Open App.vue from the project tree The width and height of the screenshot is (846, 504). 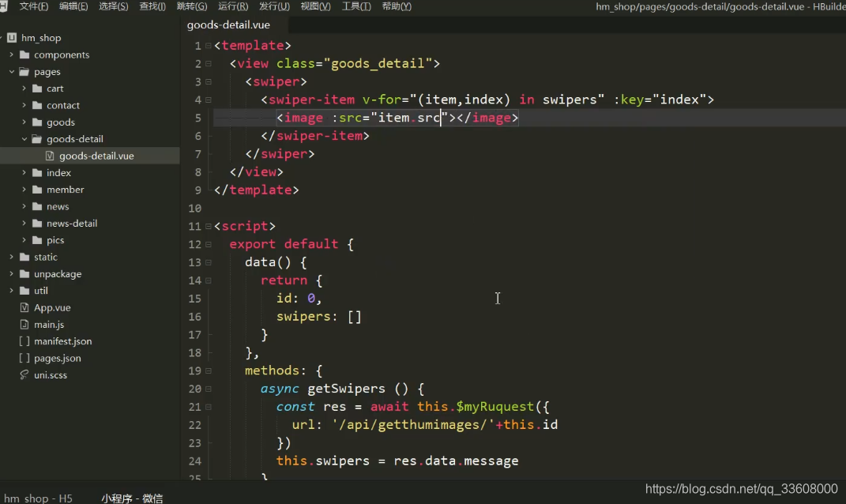point(52,307)
